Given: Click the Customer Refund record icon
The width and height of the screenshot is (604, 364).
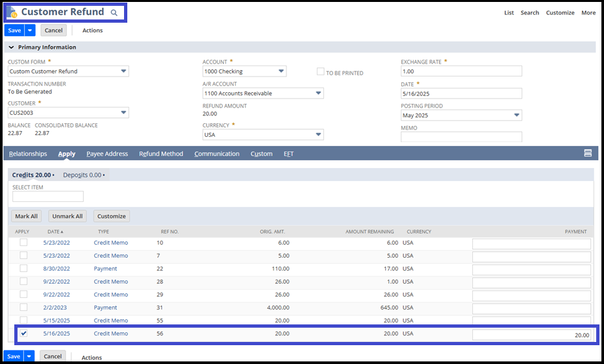Looking at the screenshot, I should coord(12,12).
